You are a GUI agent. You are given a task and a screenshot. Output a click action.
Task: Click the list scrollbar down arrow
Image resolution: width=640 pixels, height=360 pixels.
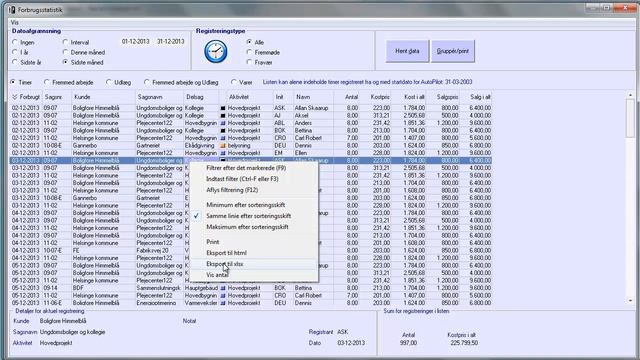[x=630, y=301]
